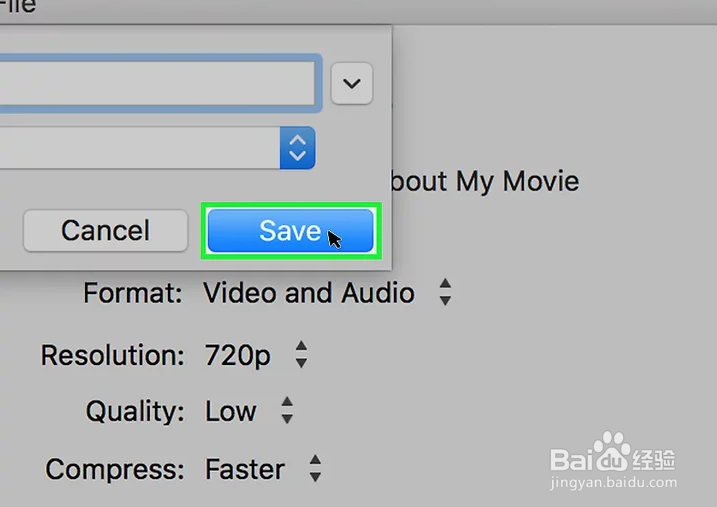Open the Low quality popup
Screen dimensions: 717x507
click(x=249, y=411)
